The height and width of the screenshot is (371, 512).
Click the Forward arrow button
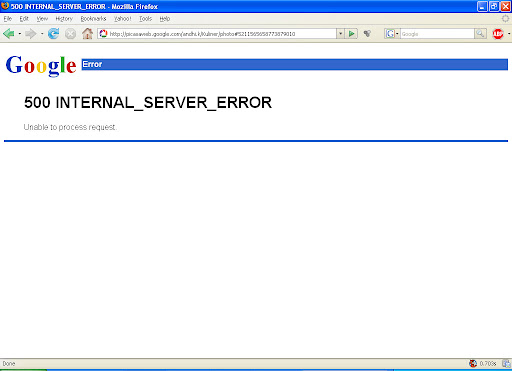coord(31,34)
